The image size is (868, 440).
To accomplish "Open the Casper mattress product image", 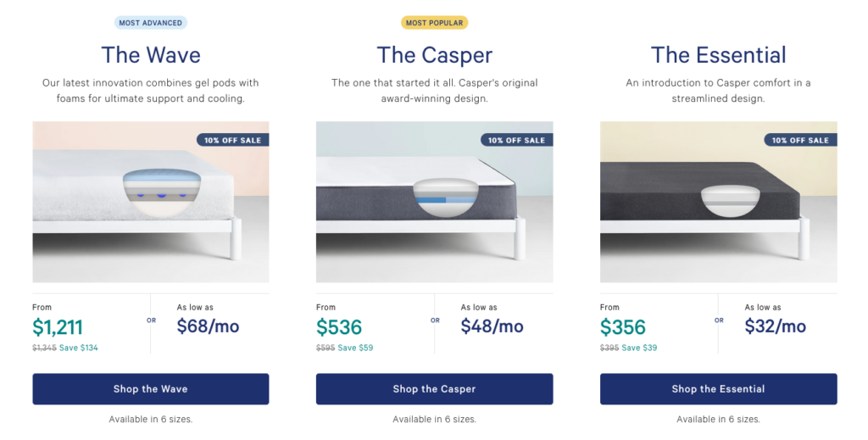I will pos(435,202).
